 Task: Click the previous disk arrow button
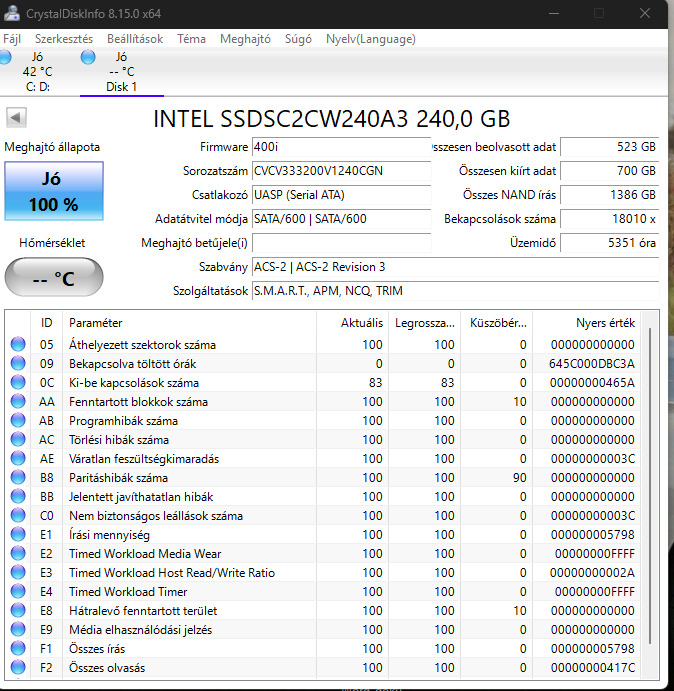coord(15,118)
